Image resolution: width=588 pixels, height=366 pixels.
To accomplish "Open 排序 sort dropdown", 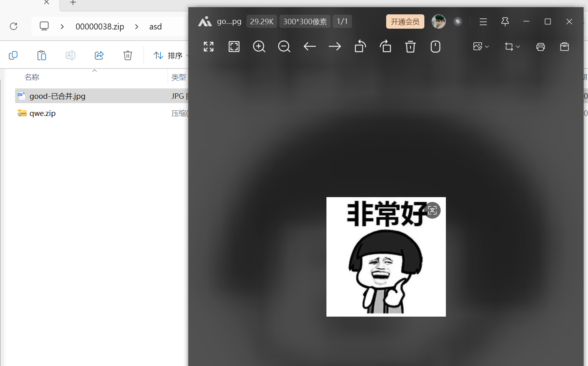I will (x=171, y=55).
